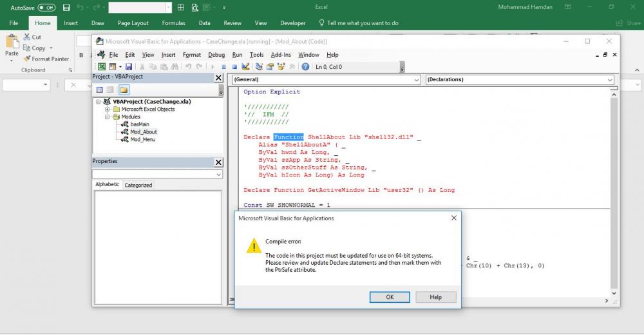Click the VBA toolbar Paste icon
Image resolution: width=644 pixels, height=335 pixels.
164,66
